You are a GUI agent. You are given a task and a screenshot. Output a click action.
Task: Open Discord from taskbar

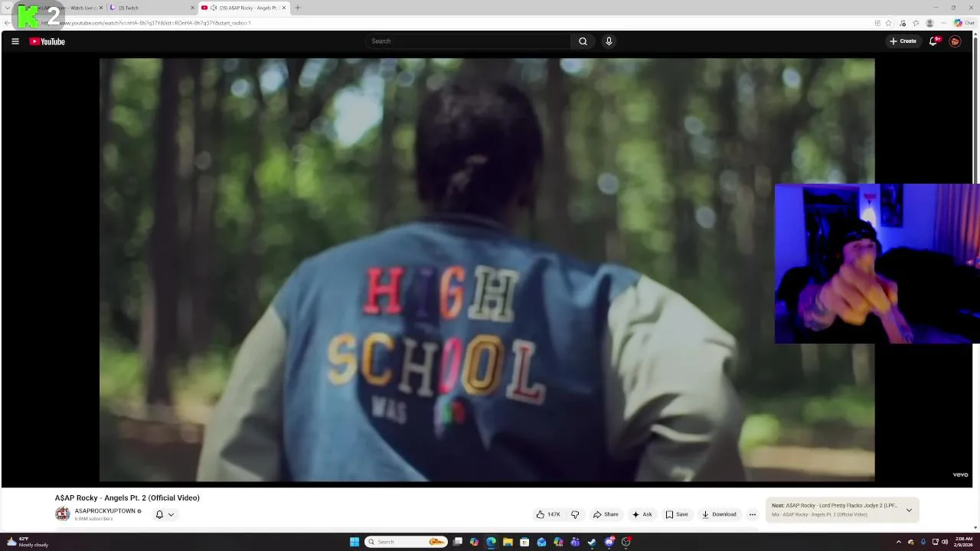[x=609, y=542]
